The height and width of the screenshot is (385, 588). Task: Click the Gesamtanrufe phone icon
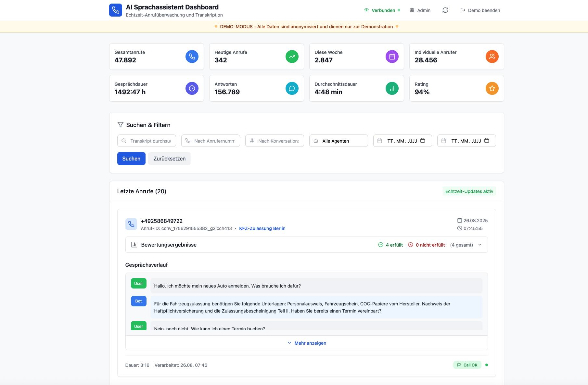(192, 57)
